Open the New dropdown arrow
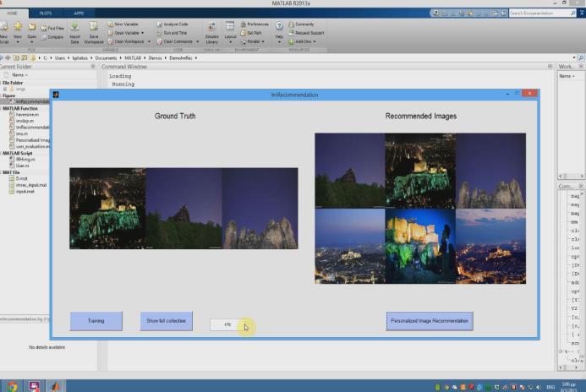Image resolution: width=586 pixels, height=392 pixels. coord(18,42)
